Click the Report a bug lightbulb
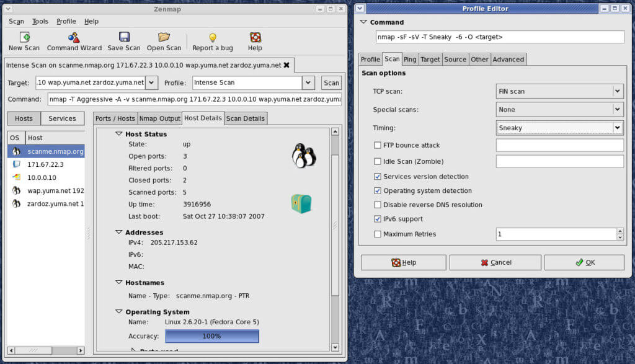635x364 pixels. click(x=213, y=38)
